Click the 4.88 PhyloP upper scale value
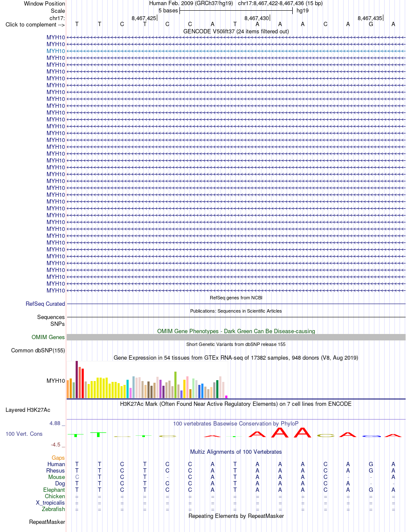 click(x=55, y=423)
